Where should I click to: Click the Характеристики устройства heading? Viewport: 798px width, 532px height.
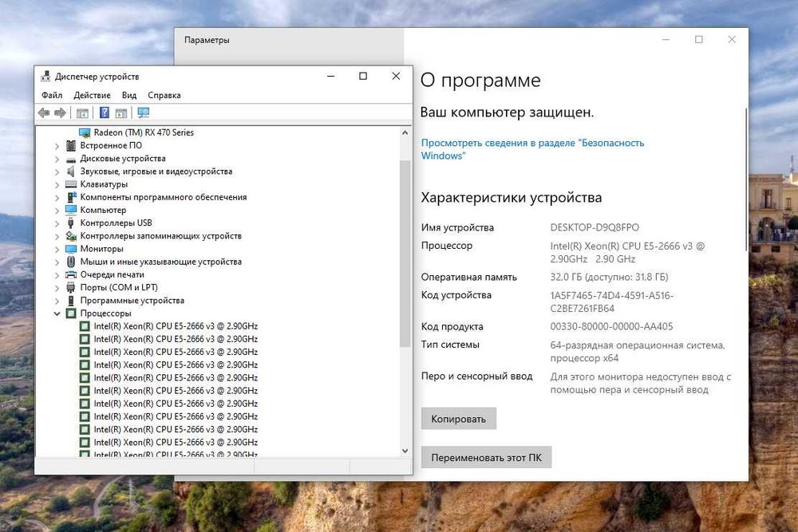[x=511, y=197]
